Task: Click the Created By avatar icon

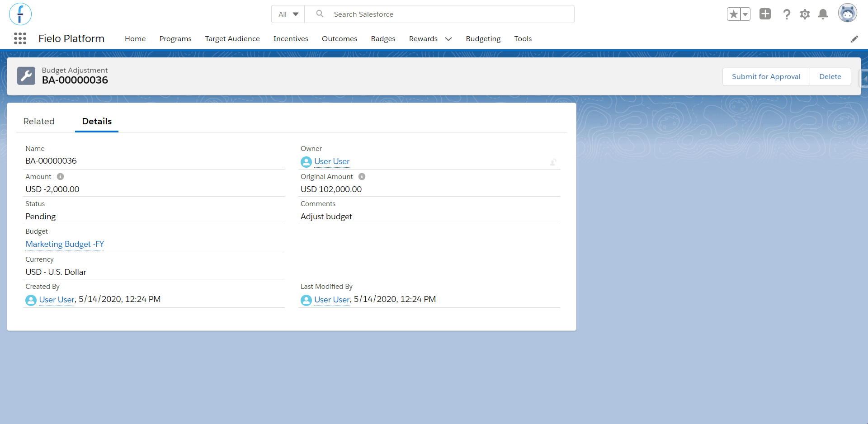Action: [x=31, y=300]
